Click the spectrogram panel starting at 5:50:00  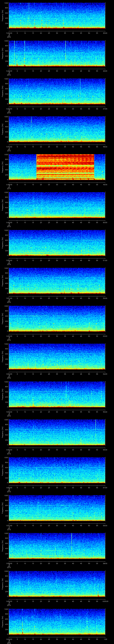pos(57,243)
